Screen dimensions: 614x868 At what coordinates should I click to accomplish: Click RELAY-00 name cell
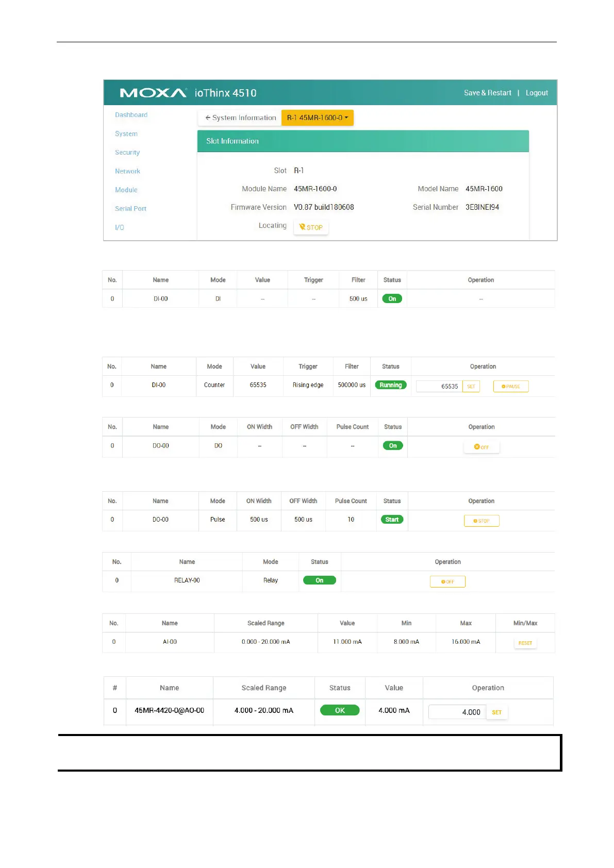[x=187, y=580]
